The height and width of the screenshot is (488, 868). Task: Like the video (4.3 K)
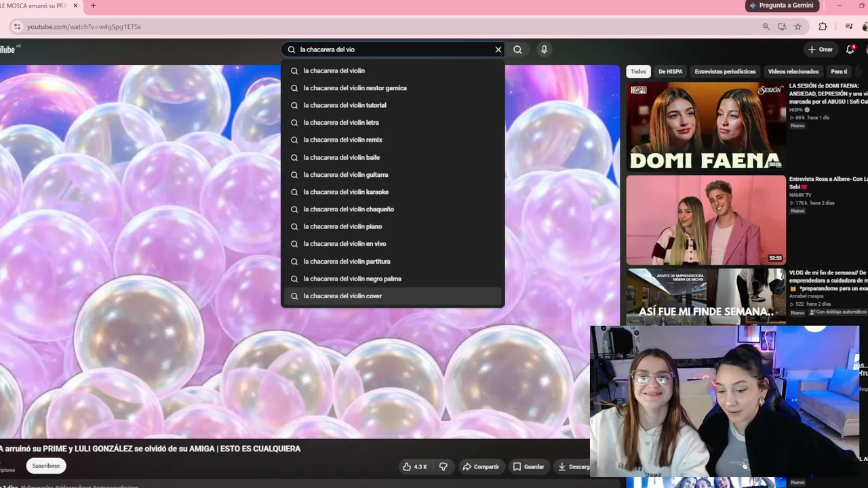pyautogui.click(x=415, y=466)
